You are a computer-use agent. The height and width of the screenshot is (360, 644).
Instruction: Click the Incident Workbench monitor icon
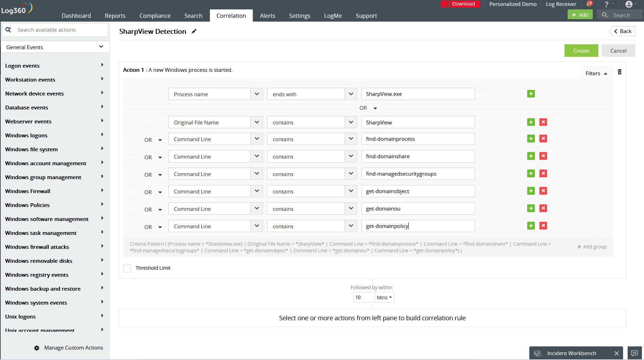537,353
